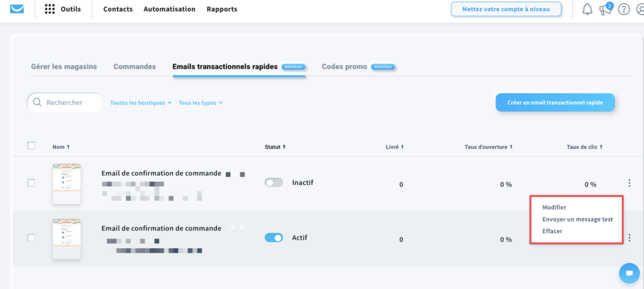Check the select-all checkbox in table header
This screenshot has height=289, width=644.
coord(31,145)
